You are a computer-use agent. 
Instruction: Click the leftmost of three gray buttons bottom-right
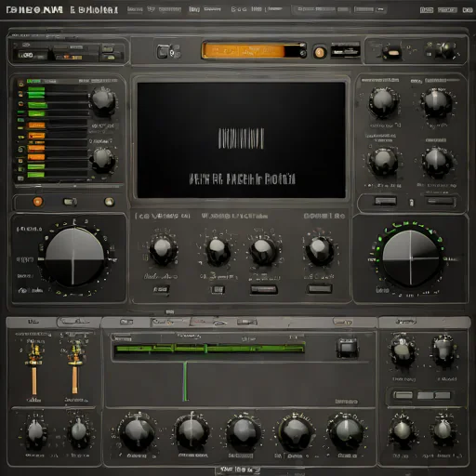pyautogui.click(x=403, y=395)
